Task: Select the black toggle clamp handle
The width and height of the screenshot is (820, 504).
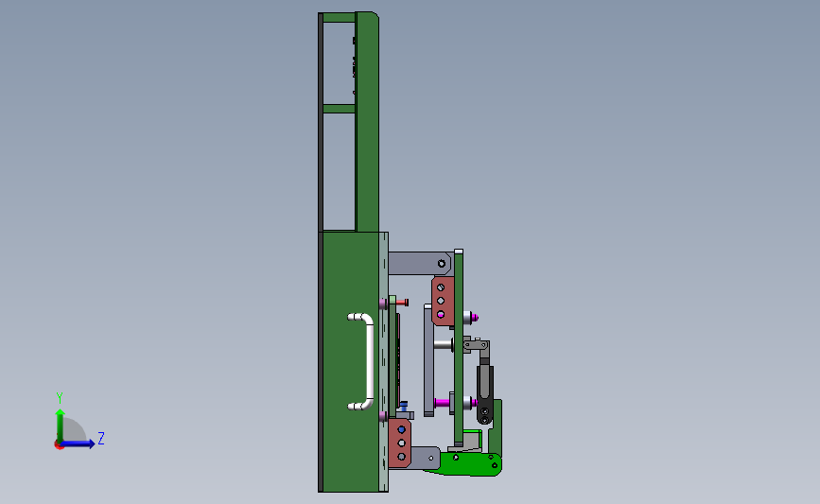Action: click(485, 394)
